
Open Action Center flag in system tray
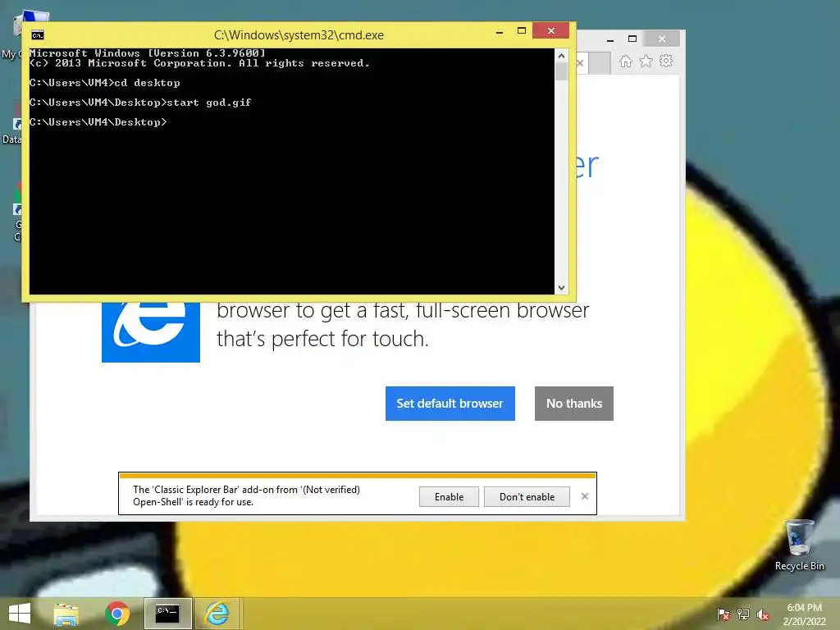pos(724,614)
